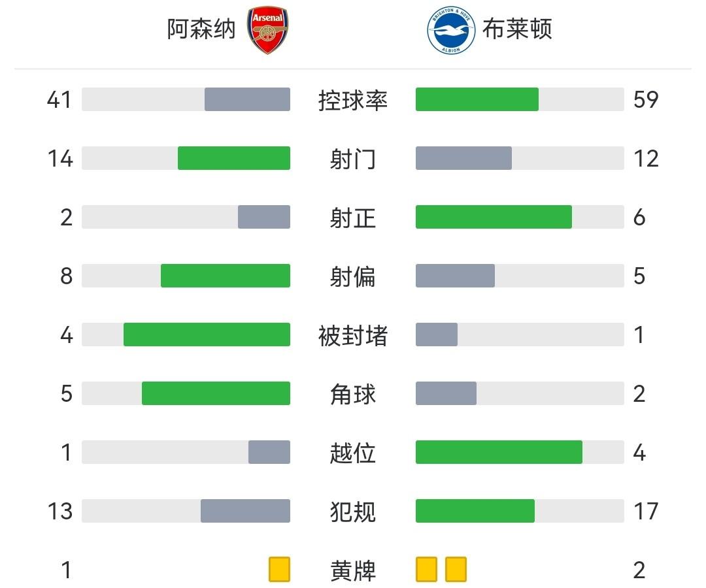Screen dimensions: 706x588
Task: Click the 犯规 stat label
Action: point(353,512)
